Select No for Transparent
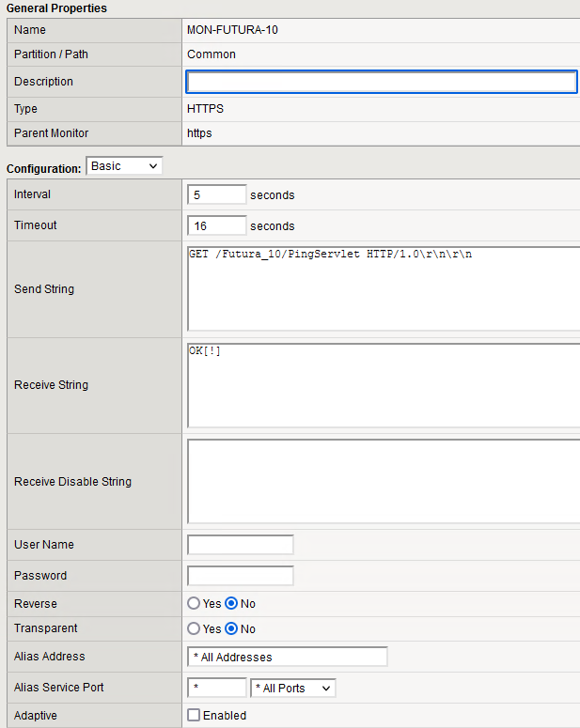Screen dimensions: 580x728 (231, 628)
